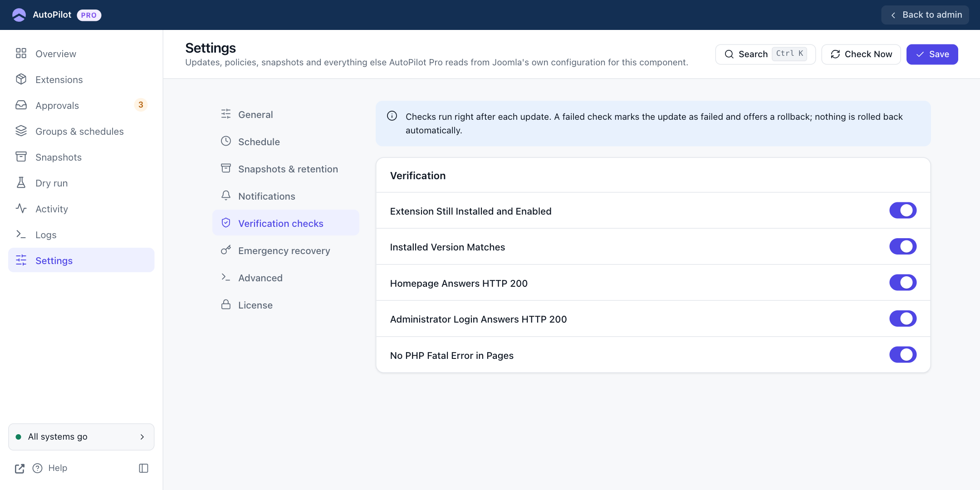Click the License lock icon

[x=226, y=304]
